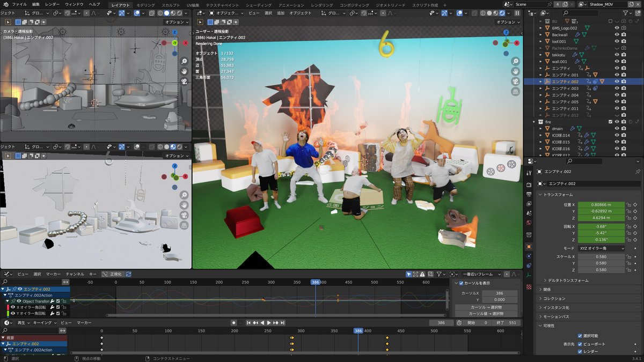Open the Physics properties tab icon

pyautogui.click(x=529, y=256)
